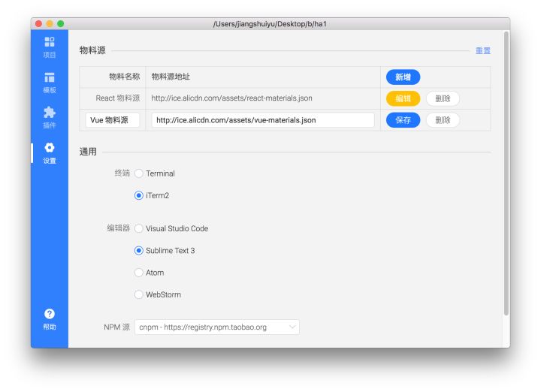541x392 pixels.
Task: Click the 物料名称 column header
Action: click(125, 77)
